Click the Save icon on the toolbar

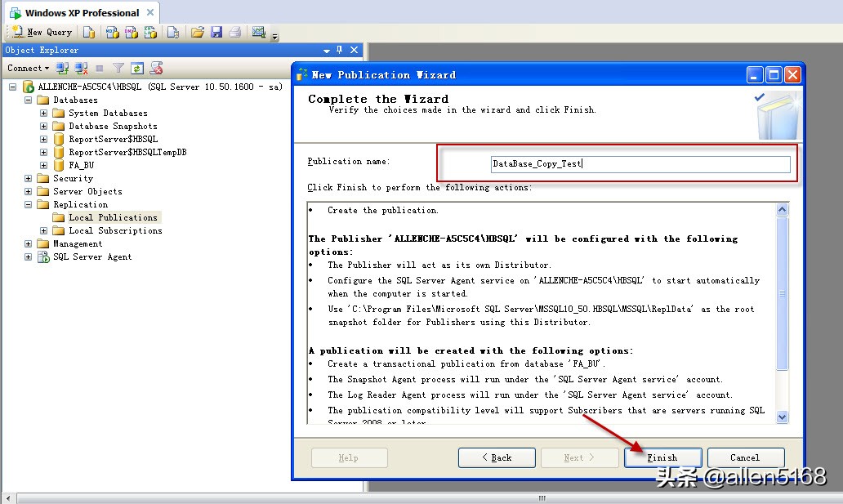[x=216, y=32]
